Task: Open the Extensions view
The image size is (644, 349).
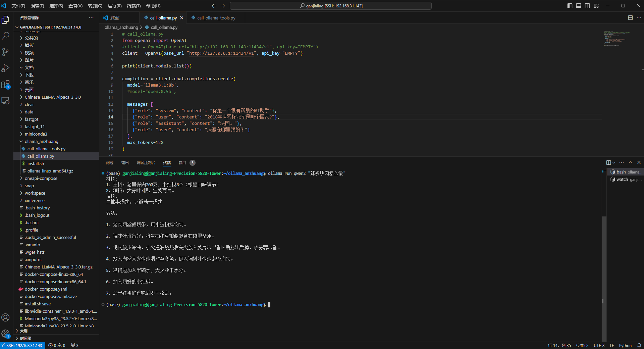Action: tap(5, 85)
